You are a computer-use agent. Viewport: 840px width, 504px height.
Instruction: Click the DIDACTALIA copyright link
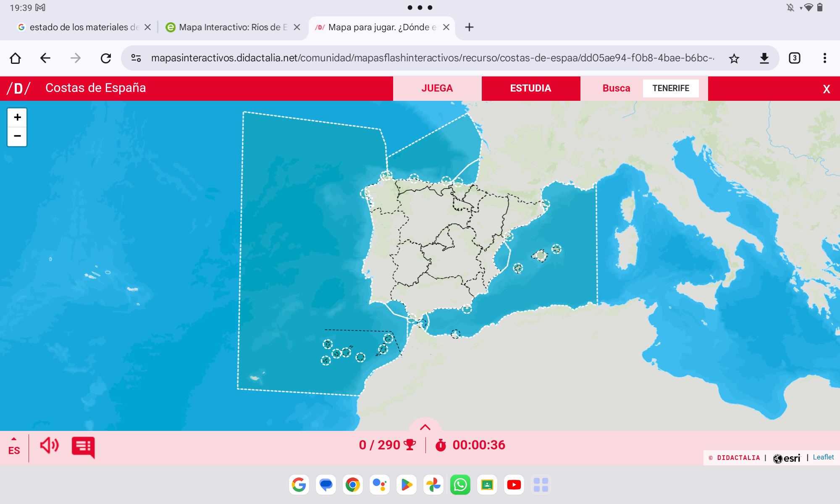click(738, 458)
